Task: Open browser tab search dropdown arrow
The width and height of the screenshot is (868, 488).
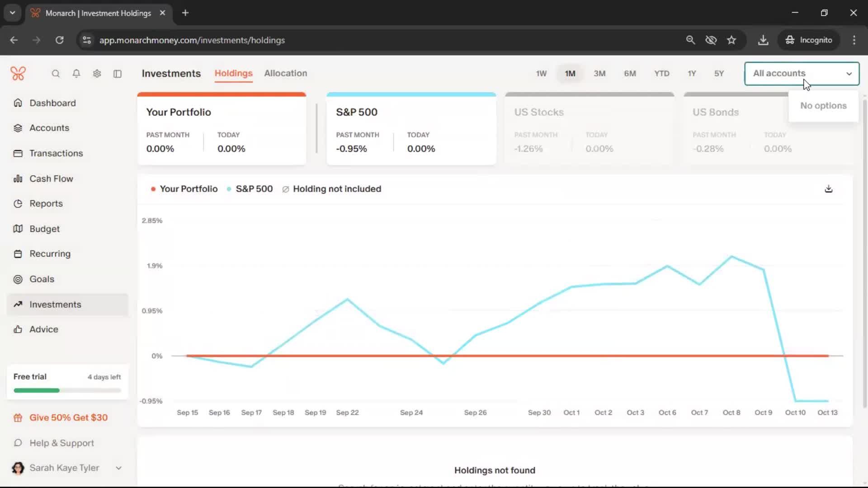Action: coord(13,13)
